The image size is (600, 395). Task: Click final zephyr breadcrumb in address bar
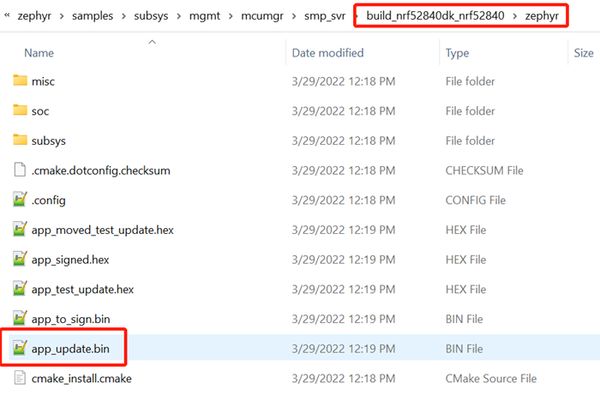click(542, 16)
